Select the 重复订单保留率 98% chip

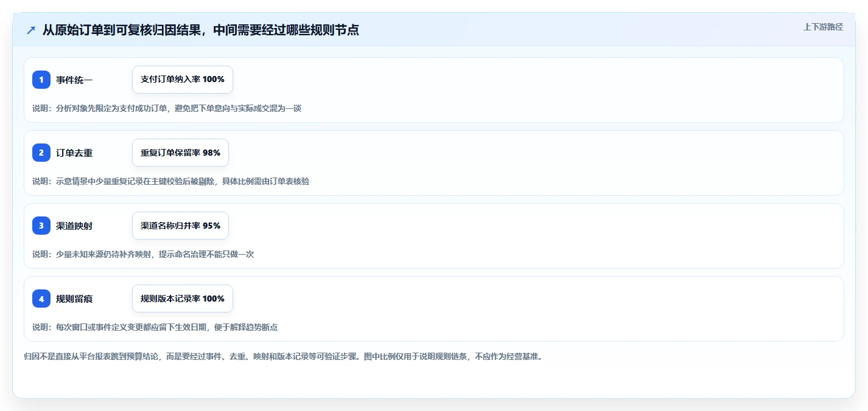180,153
